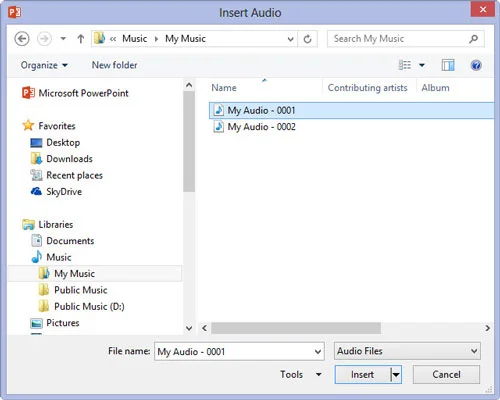
Task: Click the Insert button
Action: [x=363, y=375]
